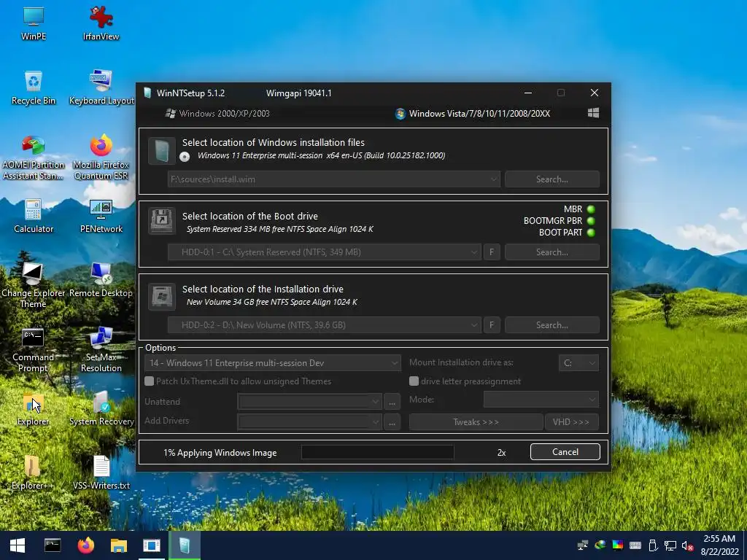Expand the install.wim path dropdown
Image resolution: width=747 pixels, height=560 pixels.
494,179
